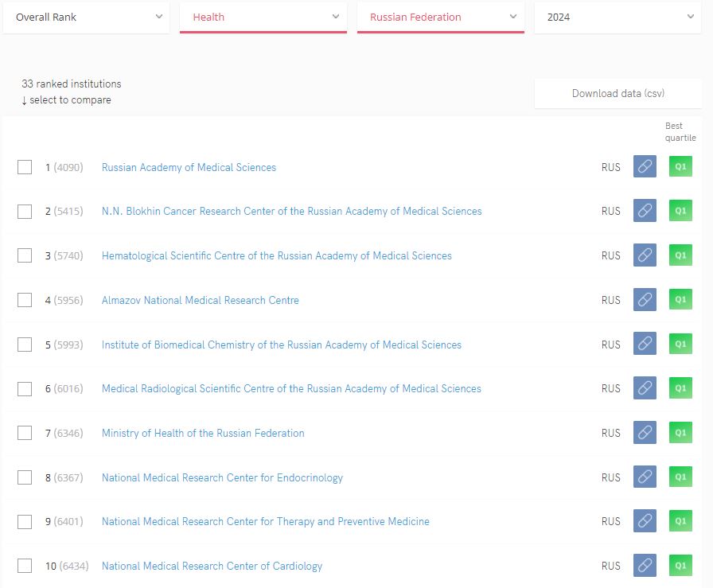
Task: Check the box for Russian Academy of Medical Sciences
Action: tap(25, 167)
